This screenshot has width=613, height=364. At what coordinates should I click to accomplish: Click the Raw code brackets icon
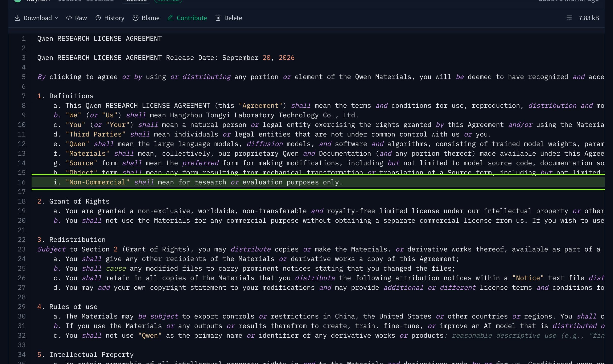[x=69, y=18]
